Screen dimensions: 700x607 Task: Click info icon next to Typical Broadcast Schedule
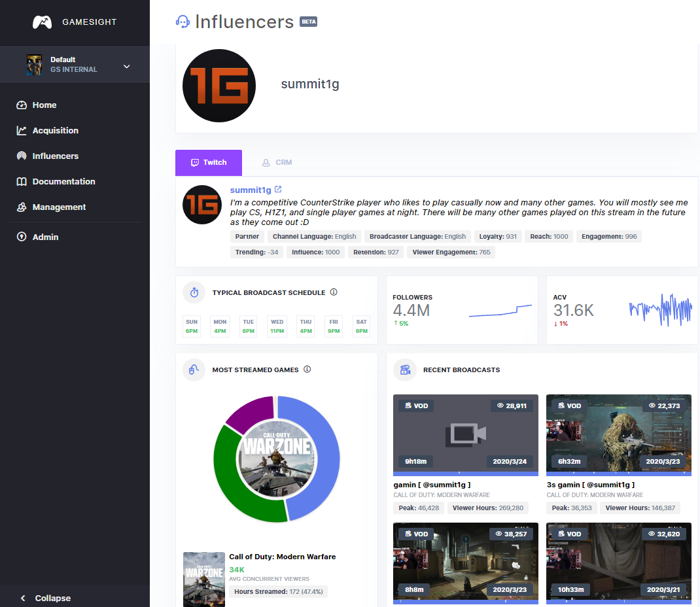pyautogui.click(x=334, y=292)
